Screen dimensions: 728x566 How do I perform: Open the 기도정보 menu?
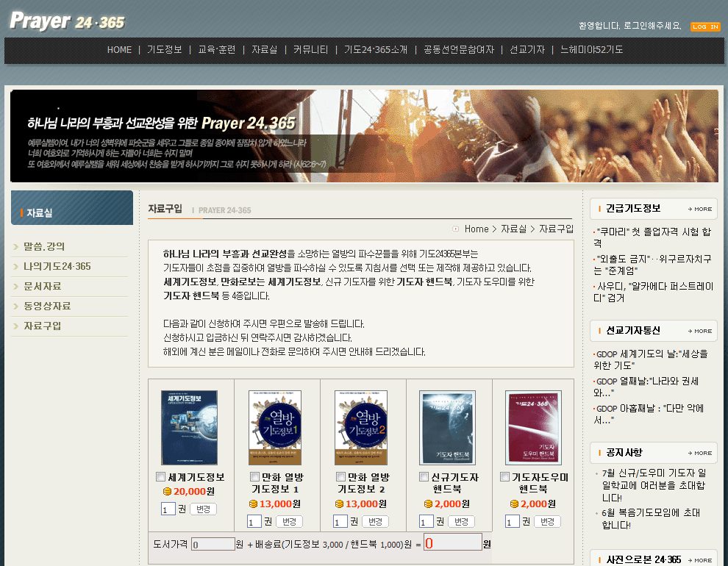pyautogui.click(x=165, y=50)
